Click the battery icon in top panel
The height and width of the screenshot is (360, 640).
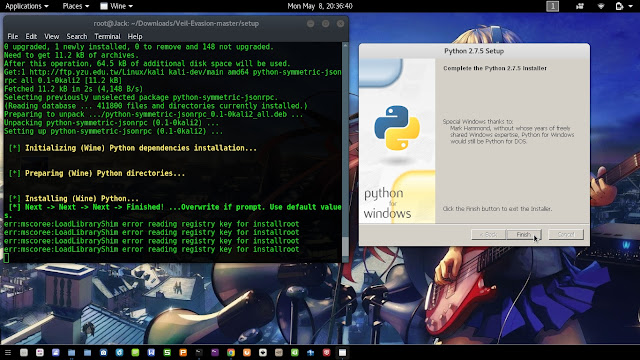[620, 6]
